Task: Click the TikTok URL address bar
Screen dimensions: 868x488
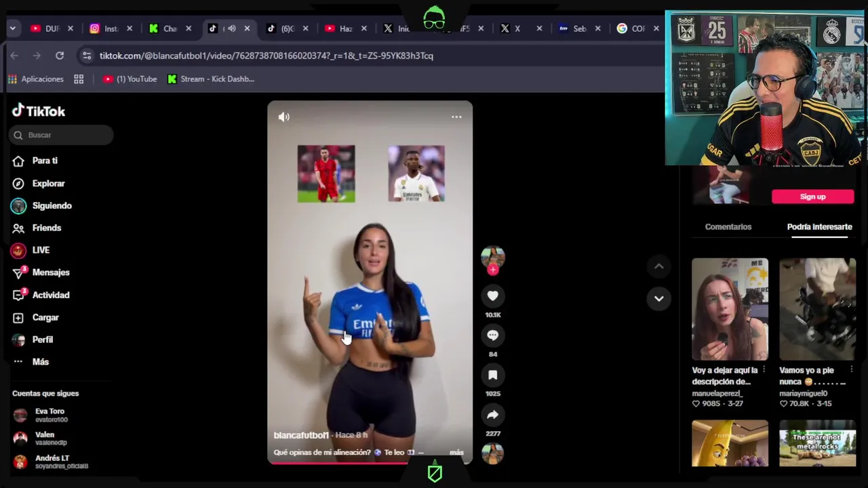Action: tap(266, 56)
